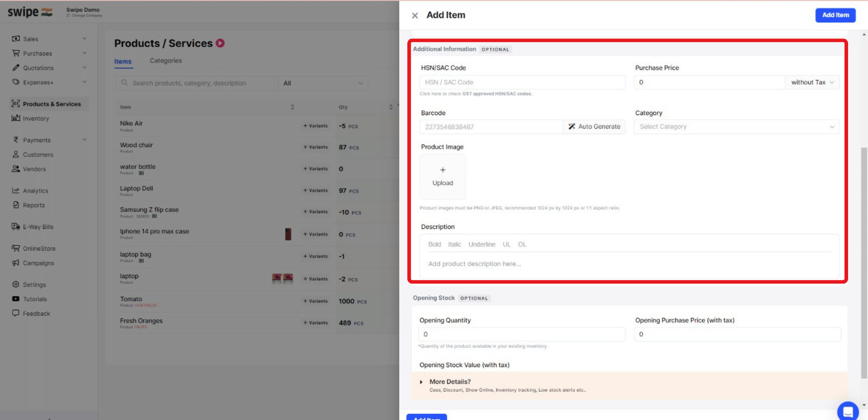Insert ordered list with OL
The width and height of the screenshot is (868, 420).
522,244
